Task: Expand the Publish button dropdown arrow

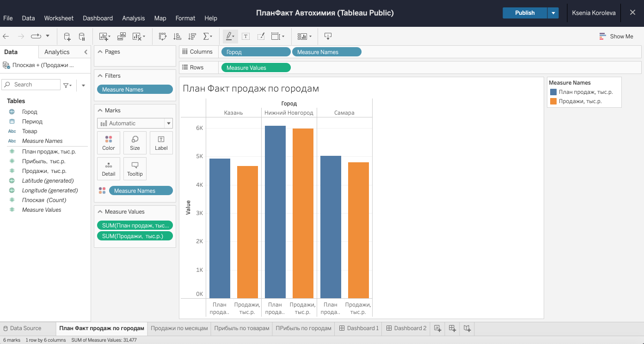Action: pos(553,13)
